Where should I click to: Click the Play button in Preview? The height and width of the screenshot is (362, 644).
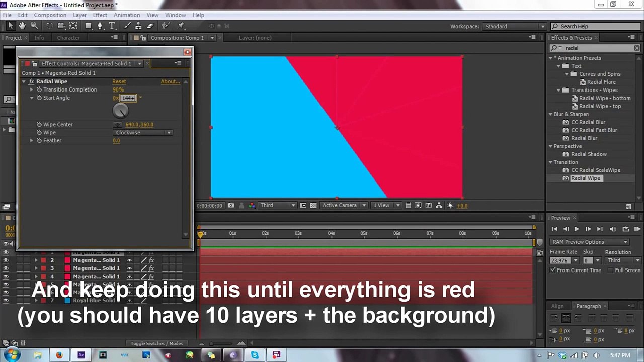pos(577,229)
